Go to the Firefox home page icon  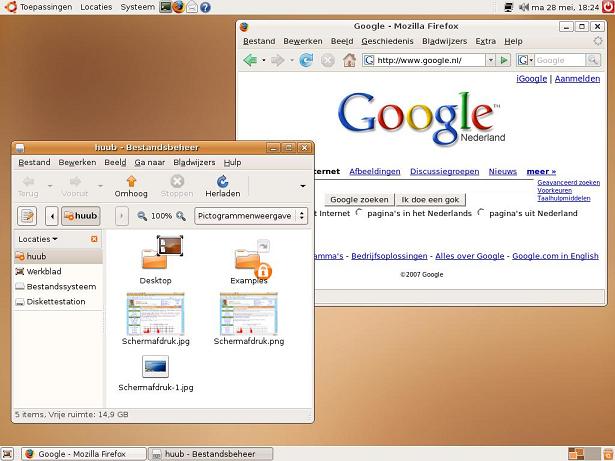(x=349, y=61)
